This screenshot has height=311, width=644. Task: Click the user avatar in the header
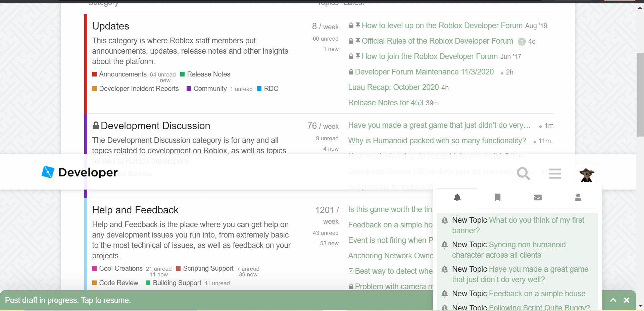coord(587,174)
